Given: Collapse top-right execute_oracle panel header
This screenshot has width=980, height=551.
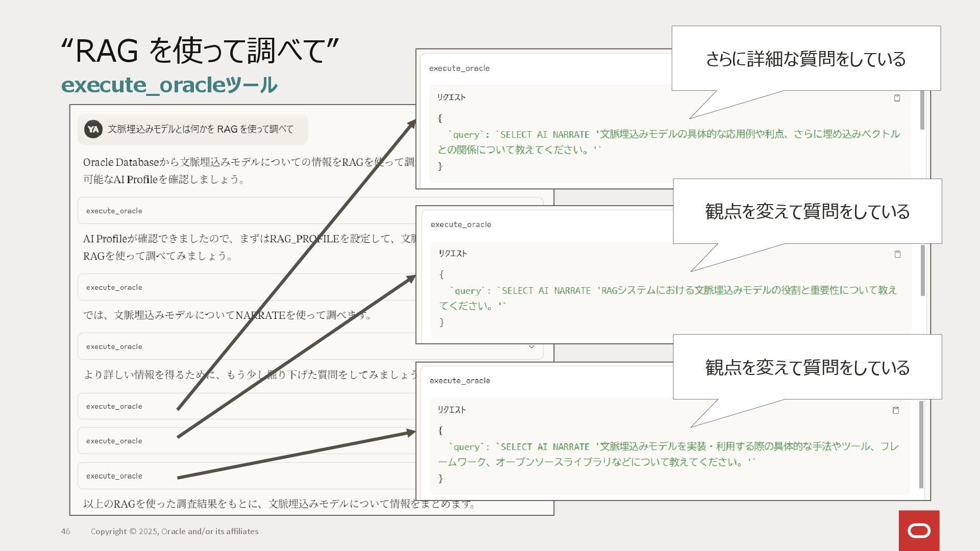Looking at the screenshot, I should 459,68.
